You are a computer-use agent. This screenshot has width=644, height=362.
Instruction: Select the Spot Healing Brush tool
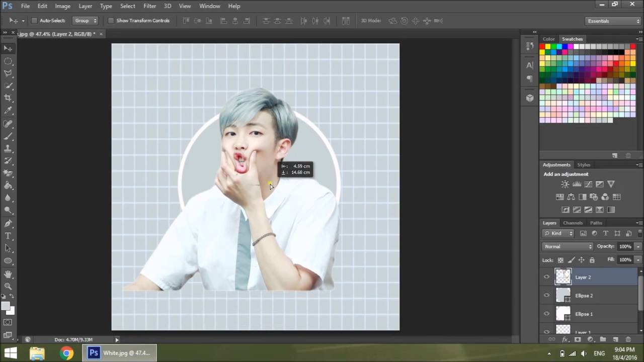[8, 124]
